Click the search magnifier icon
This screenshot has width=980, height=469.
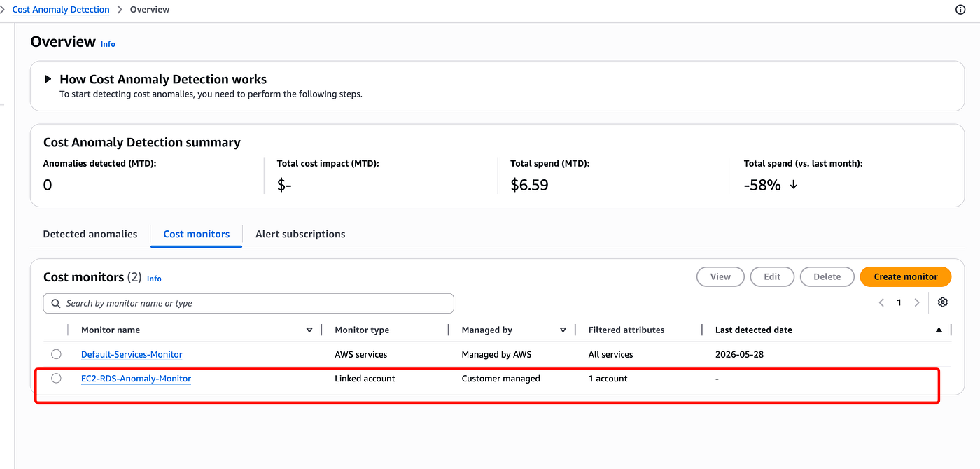tap(56, 303)
